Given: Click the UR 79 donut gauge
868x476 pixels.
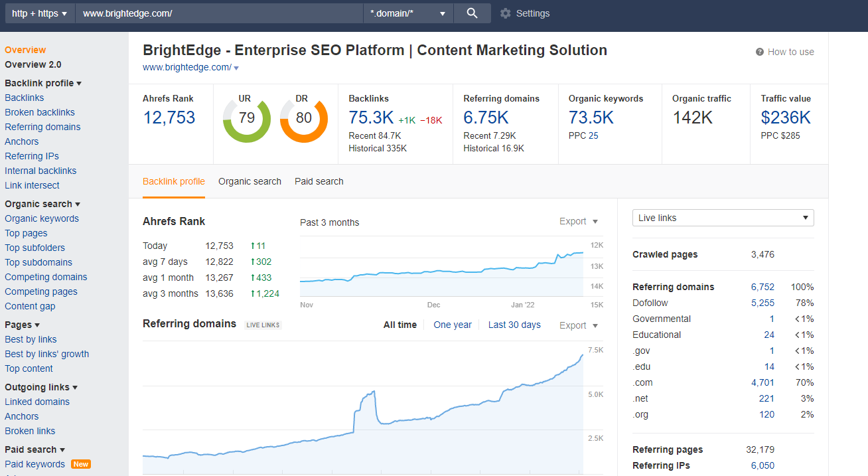Looking at the screenshot, I should [247, 119].
